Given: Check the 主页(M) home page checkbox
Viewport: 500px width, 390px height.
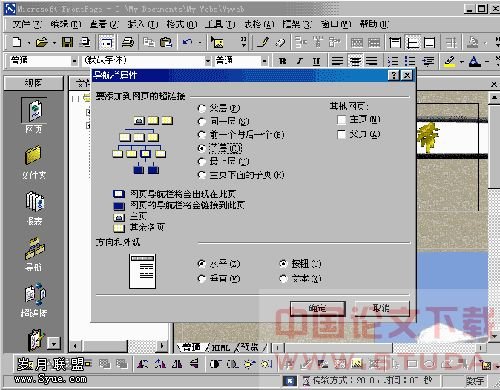Looking at the screenshot, I should [341, 119].
